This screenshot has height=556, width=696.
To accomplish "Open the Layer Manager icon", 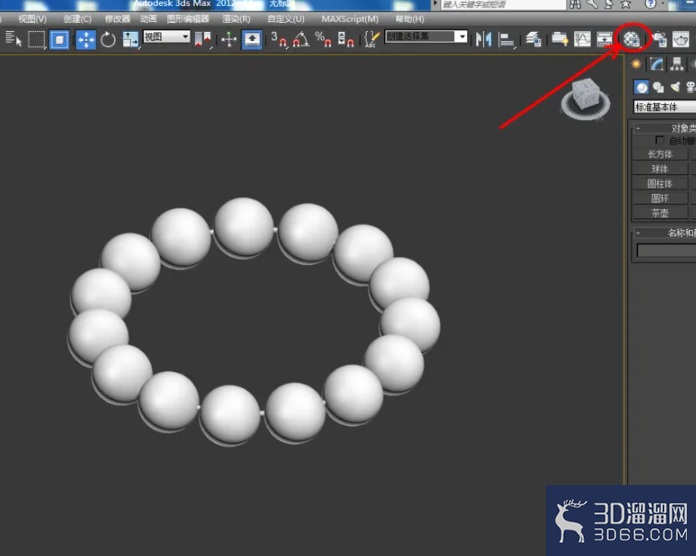I will coord(533,39).
